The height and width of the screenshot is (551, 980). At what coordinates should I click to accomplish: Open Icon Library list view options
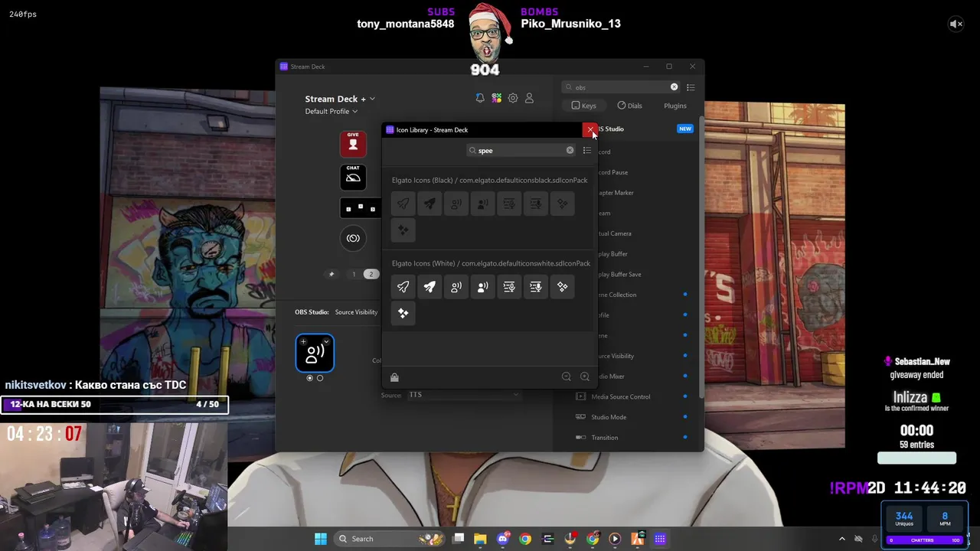click(x=587, y=151)
